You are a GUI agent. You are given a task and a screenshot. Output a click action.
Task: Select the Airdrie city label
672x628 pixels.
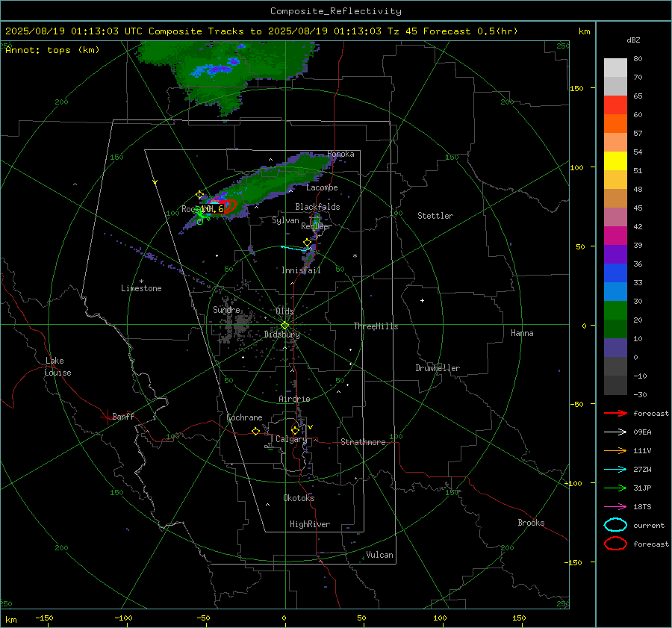pos(294,399)
